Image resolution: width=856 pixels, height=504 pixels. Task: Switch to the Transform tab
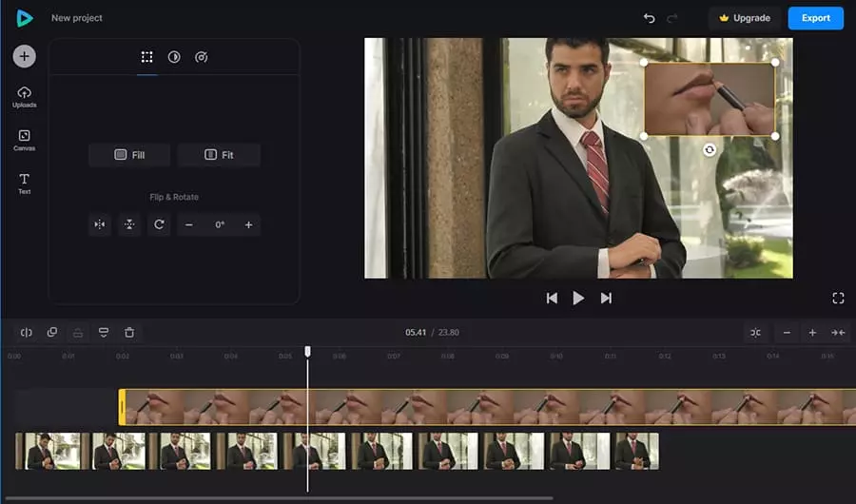tap(147, 57)
